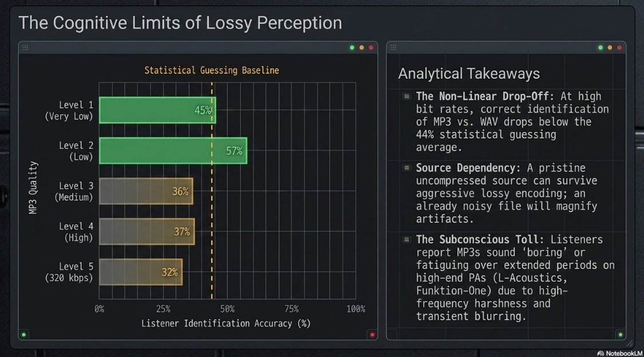Click the green dot in chart panel header
Image resolution: width=644 pixels, height=357 pixels.
(x=352, y=48)
